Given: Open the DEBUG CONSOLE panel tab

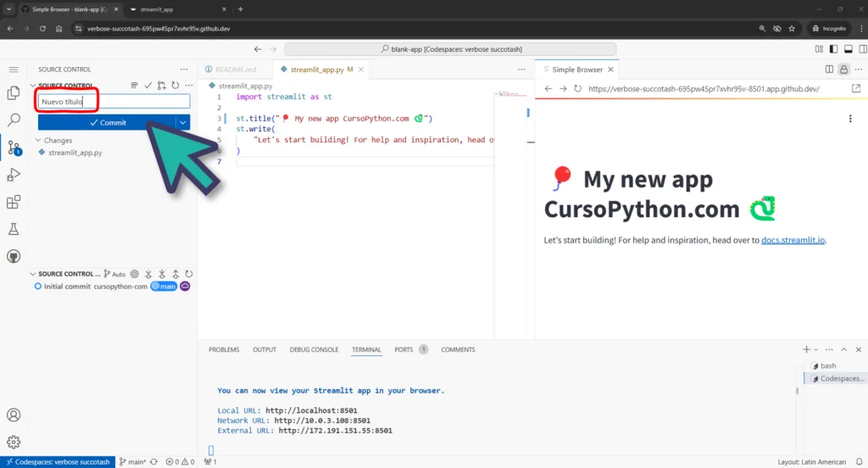Looking at the screenshot, I should coord(314,349).
